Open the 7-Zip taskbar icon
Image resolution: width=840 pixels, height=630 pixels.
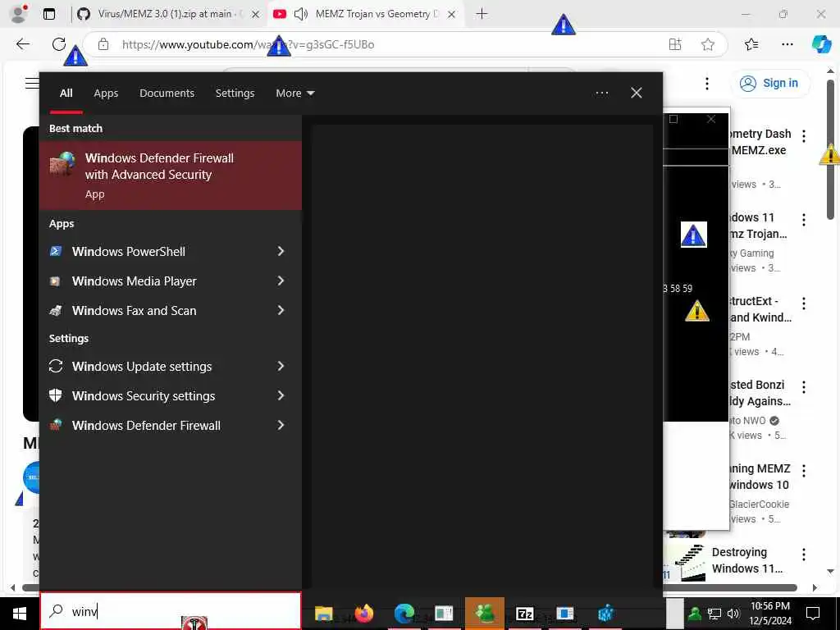[x=524, y=613]
